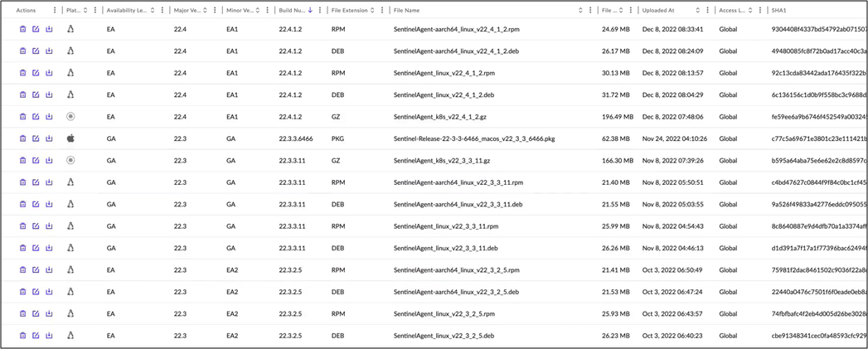868x349 pixels.
Task: Reverse the Build Number sort order
Action: click(x=310, y=11)
